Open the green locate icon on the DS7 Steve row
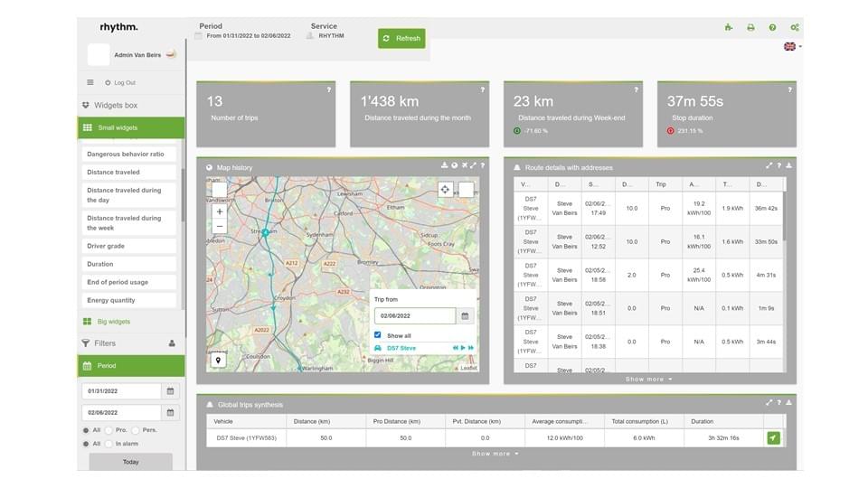Viewport: 868px width, 488px height. click(x=773, y=437)
